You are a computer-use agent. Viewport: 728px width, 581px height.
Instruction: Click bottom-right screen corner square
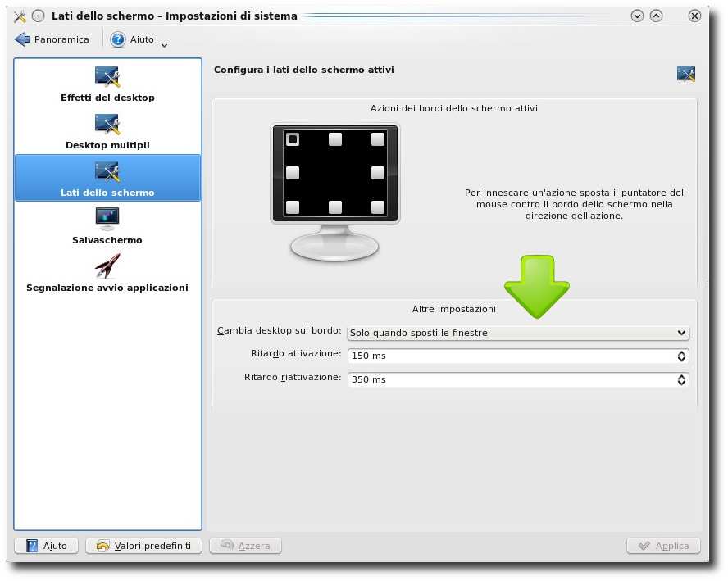[378, 207]
